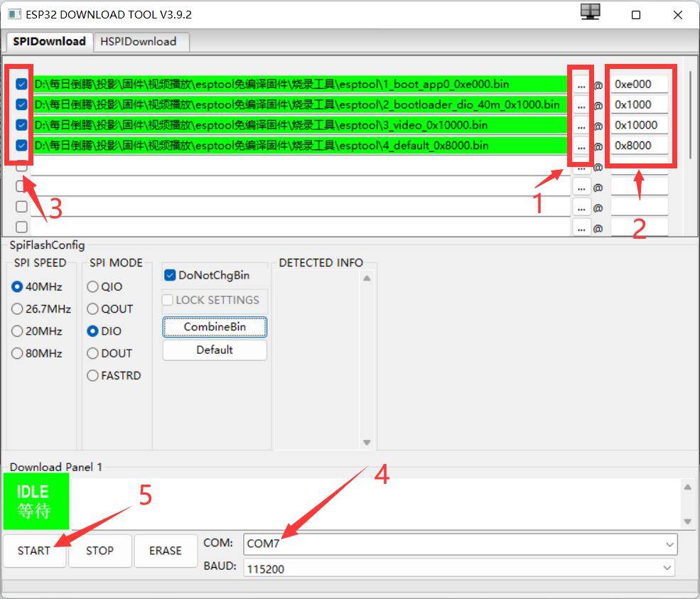Screen dimensions: 700x599
Task: Click the IDLE status indicator
Action: (x=36, y=501)
